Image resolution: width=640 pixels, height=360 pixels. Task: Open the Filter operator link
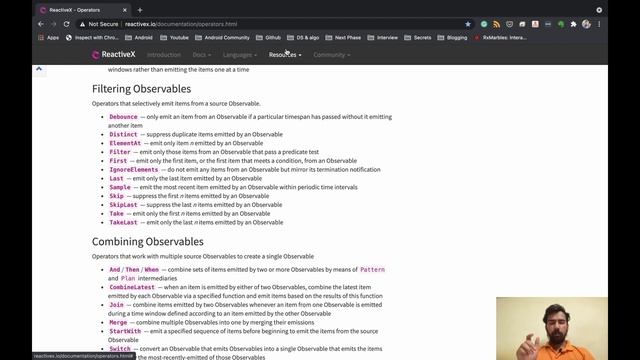(120, 152)
